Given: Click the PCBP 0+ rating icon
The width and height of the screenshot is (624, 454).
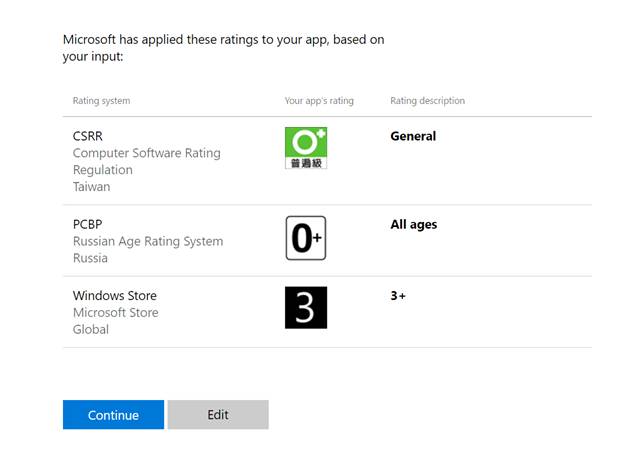Looking at the screenshot, I should pos(306,238).
